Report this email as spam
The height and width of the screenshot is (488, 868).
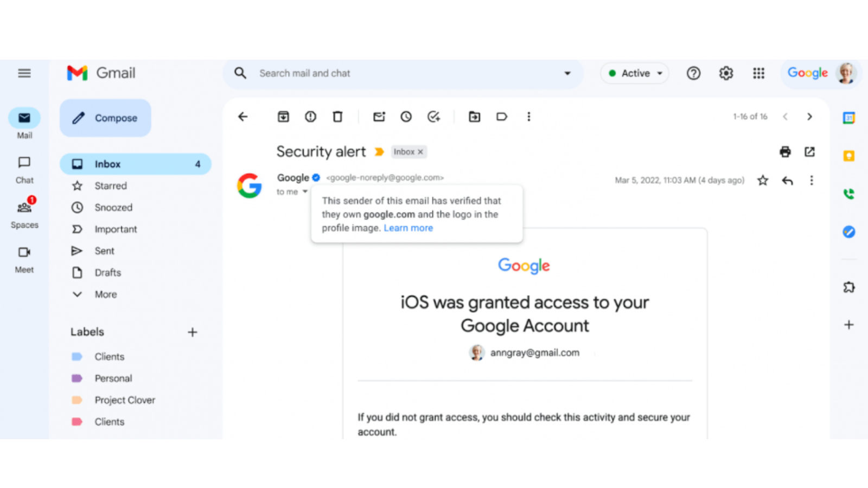coord(310,117)
